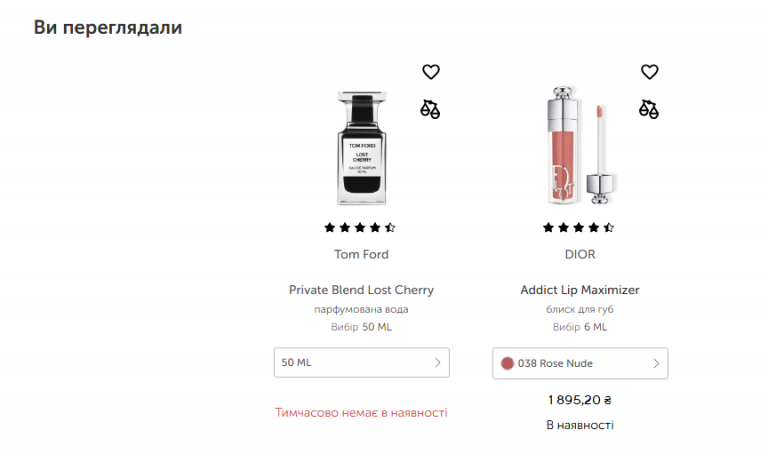Open Addict Lip Maximizer product page

[x=580, y=290]
